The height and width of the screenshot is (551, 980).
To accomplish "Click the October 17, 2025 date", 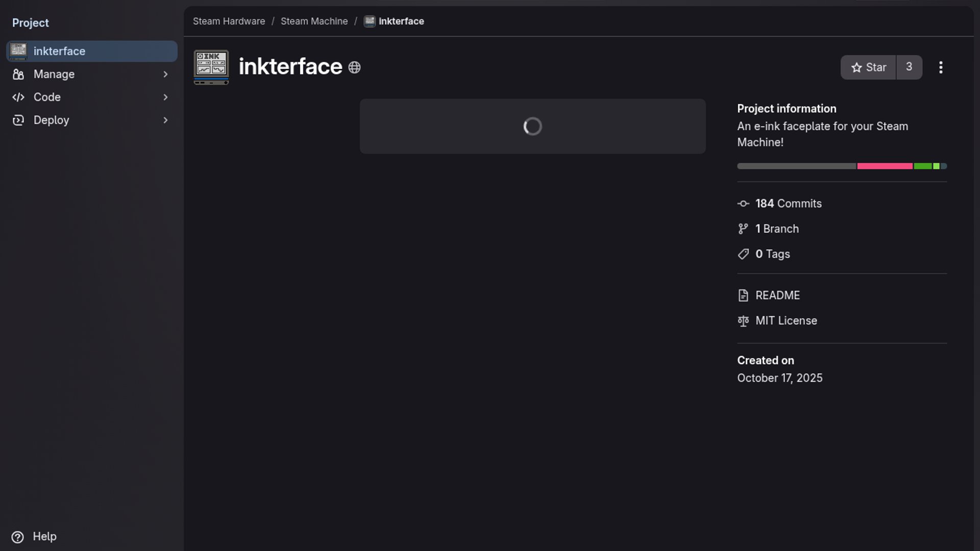I will coord(780,378).
